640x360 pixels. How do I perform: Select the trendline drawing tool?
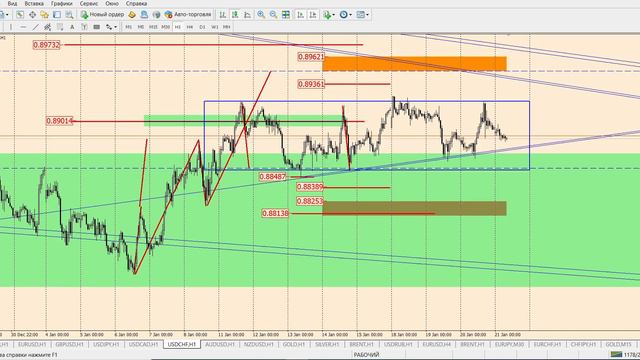[36, 27]
